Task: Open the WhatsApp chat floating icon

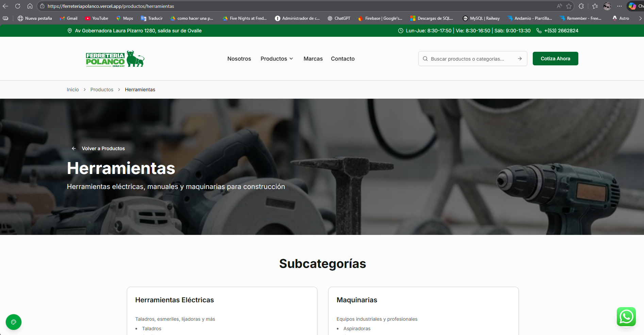Action: pos(626,317)
